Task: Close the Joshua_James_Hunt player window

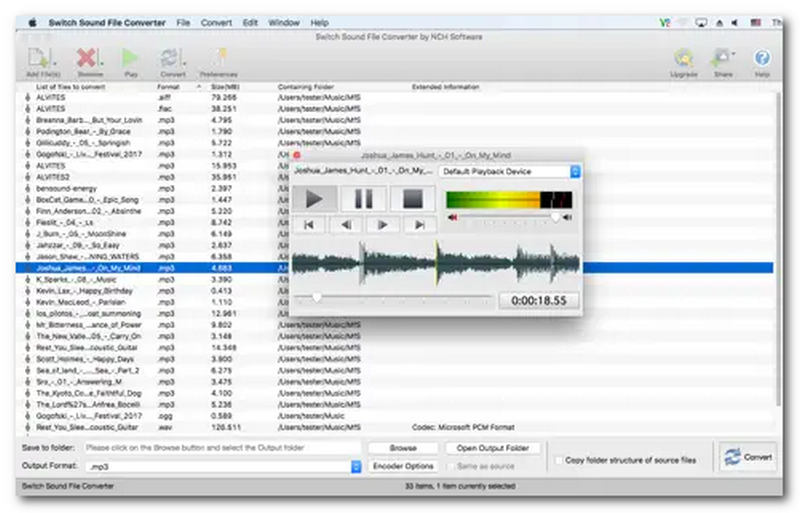Action: pyautogui.click(x=297, y=155)
